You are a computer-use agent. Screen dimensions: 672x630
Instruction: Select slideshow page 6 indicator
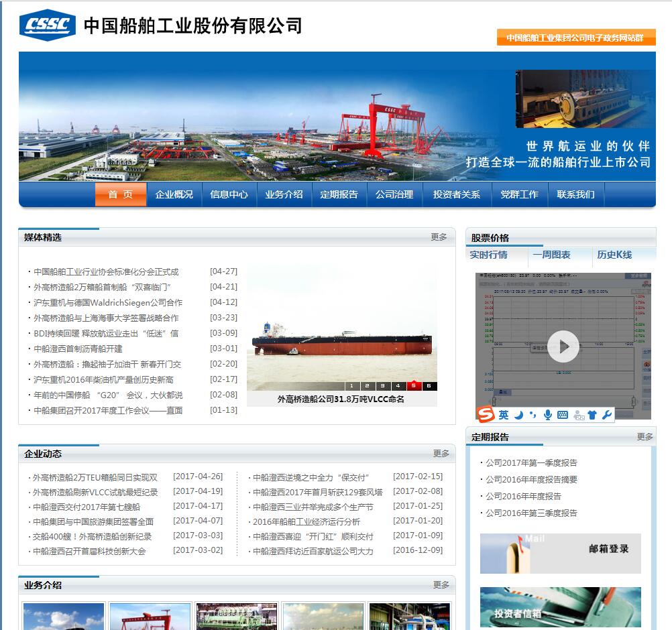(429, 386)
